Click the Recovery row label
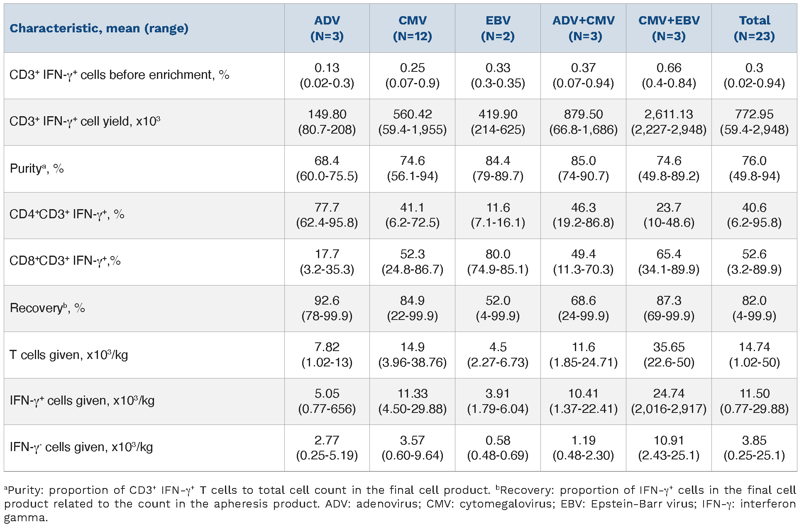The height and width of the screenshot is (532, 804). (x=47, y=308)
